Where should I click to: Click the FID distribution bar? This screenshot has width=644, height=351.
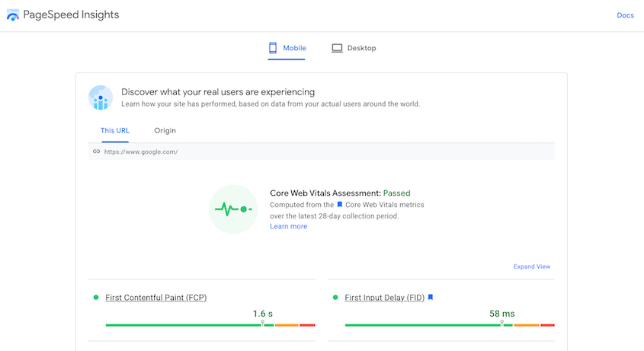click(x=450, y=325)
